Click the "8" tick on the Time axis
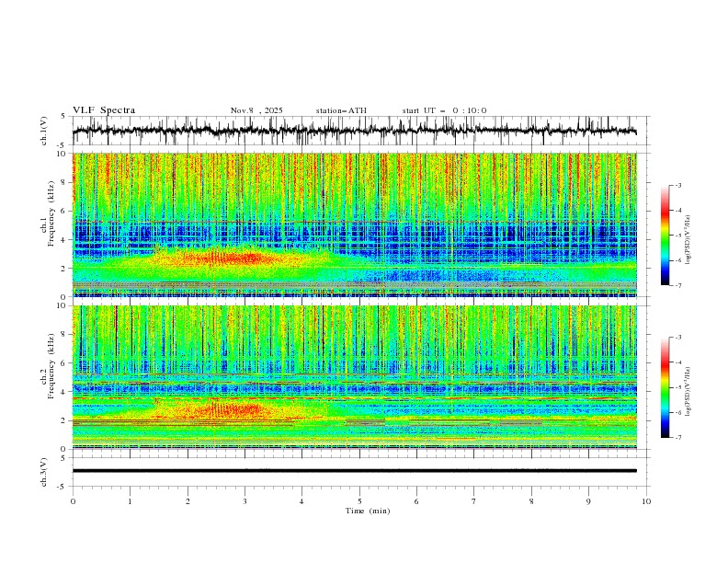The width and height of the screenshot is (728, 563). pyautogui.click(x=531, y=501)
